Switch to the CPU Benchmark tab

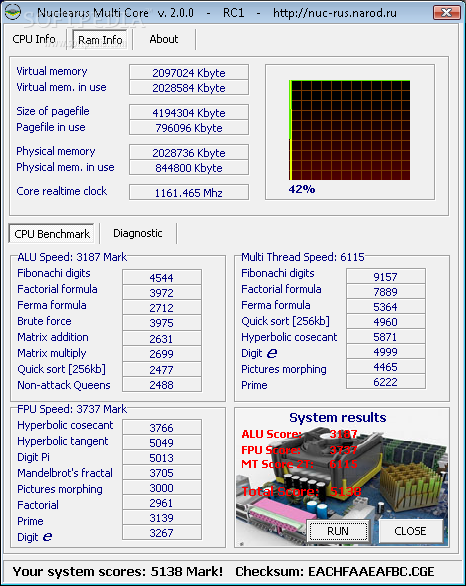52,234
